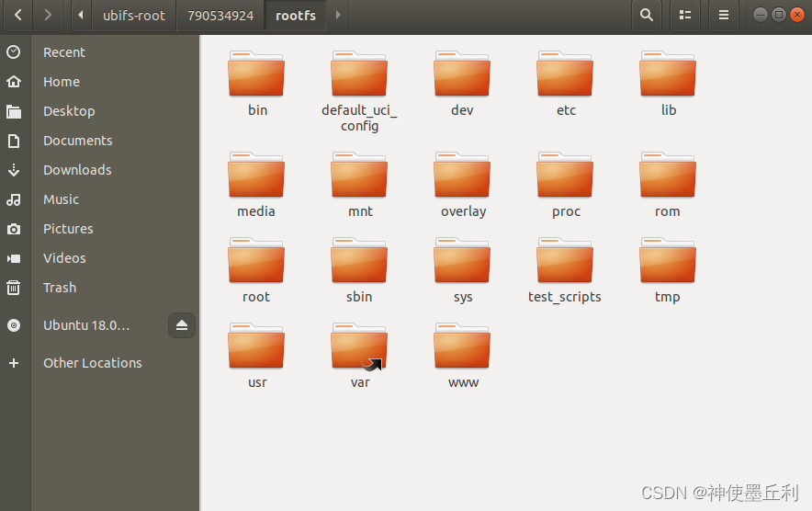Image resolution: width=812 pixels, height=511 pixels.
Task: Select the etc folder
Action: [x=566, y=83]
